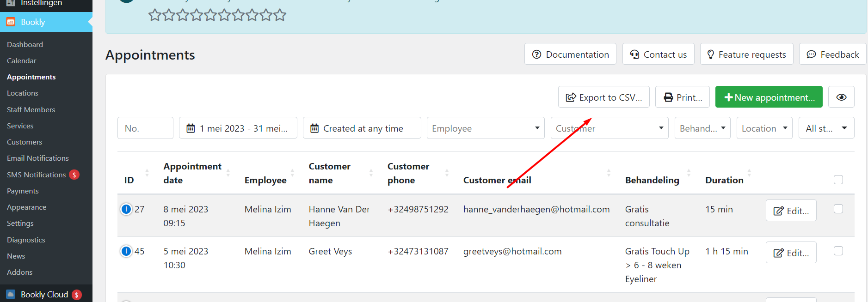Click the Bookly Cloud red dollar badge
This screenshot has height=302, width=868.
77,295
